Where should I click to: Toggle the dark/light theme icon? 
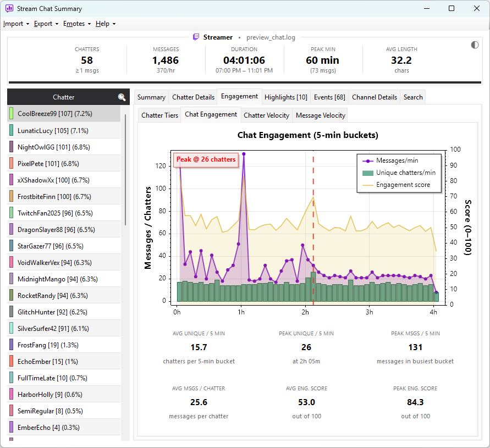click(475, 45)
